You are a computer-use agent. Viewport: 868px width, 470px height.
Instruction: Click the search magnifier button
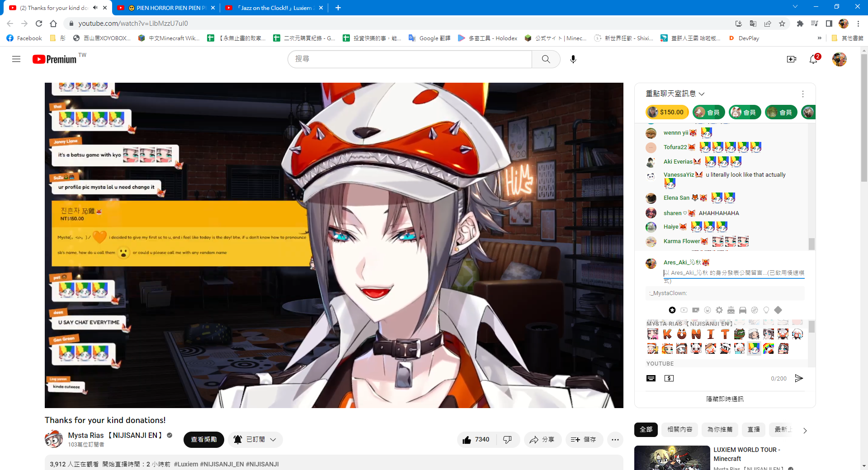coord(546,59)
